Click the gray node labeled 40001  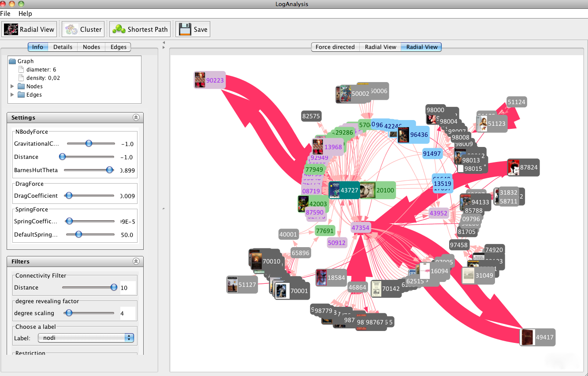coord(288,234)
